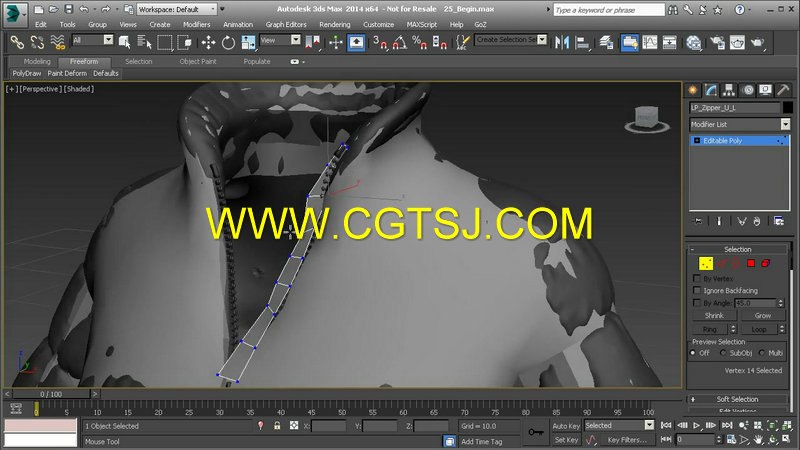Open Select by Name dialog
800x450 pixels.
point(144,42)
